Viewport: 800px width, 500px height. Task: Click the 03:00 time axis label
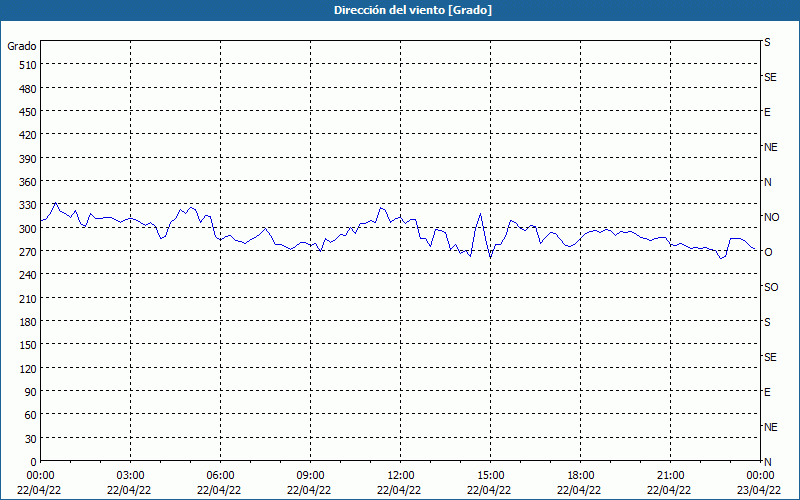[131, 476]
